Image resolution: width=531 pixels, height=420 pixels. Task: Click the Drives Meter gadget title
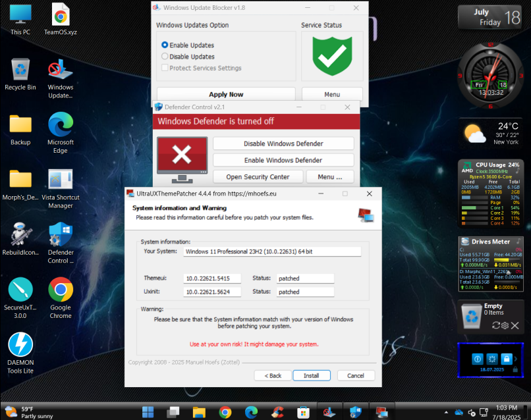[491, 242]
